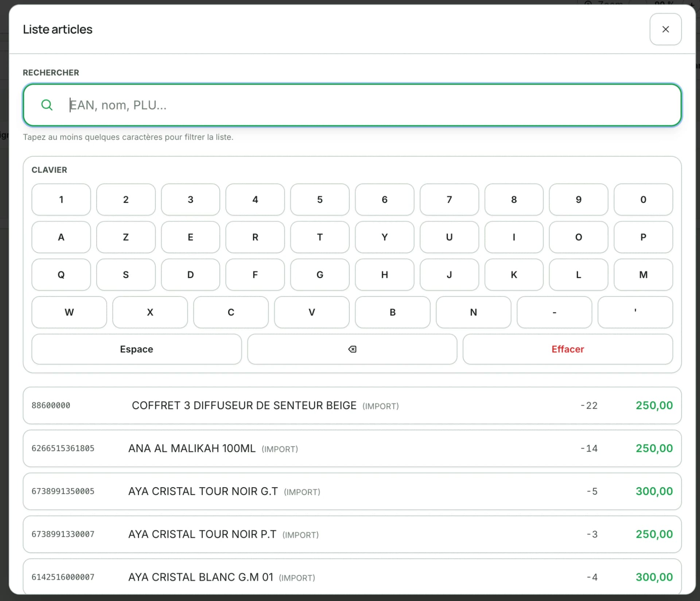
Task: Tap letter C on the clavier
Action: 231,312
